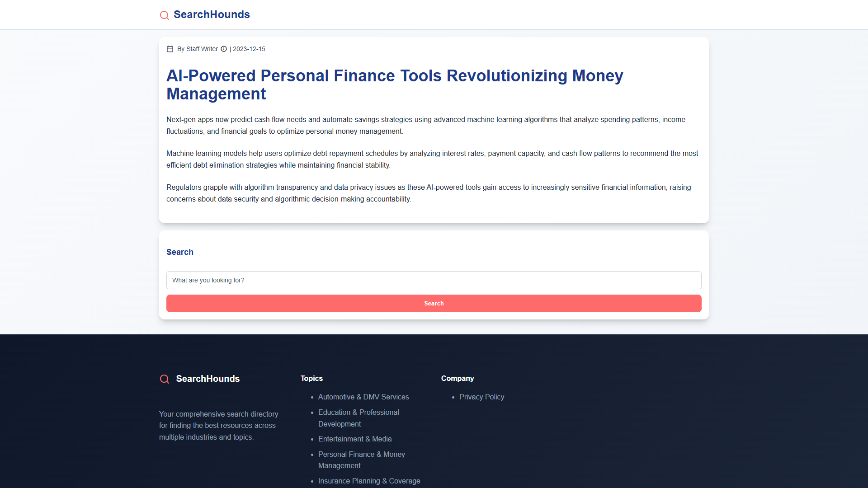Click the magnifier logo icon in header
Image resolution: width=868 pixels, height=488 pixels.
click(x=165, y=15)
